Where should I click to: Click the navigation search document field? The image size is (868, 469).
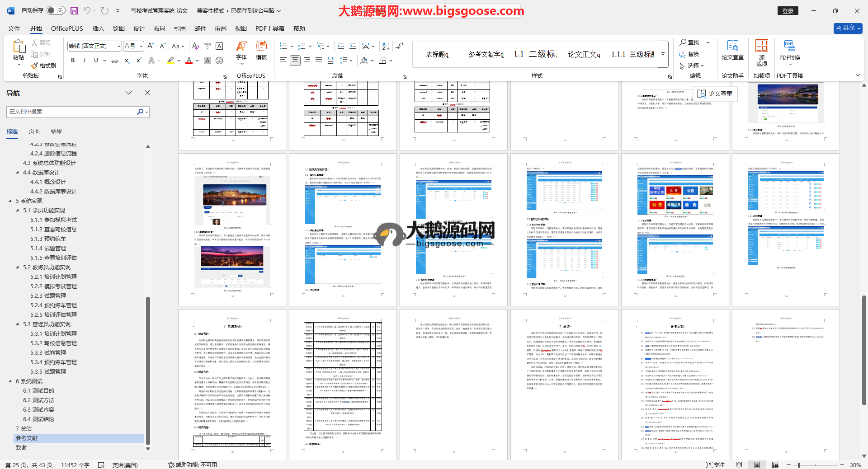click(72, 112)
